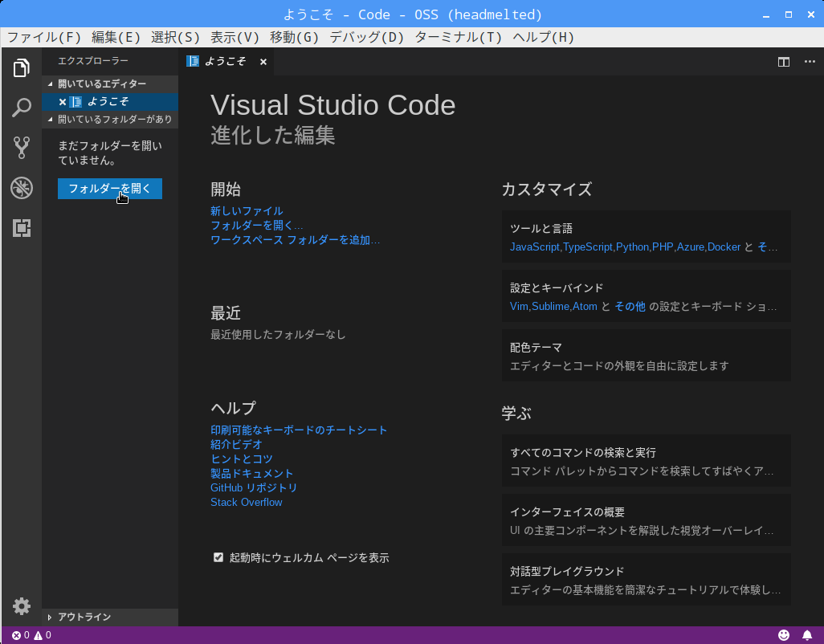
Task: Click the 新しいファイル link
Action: click(x=247, y=211)
